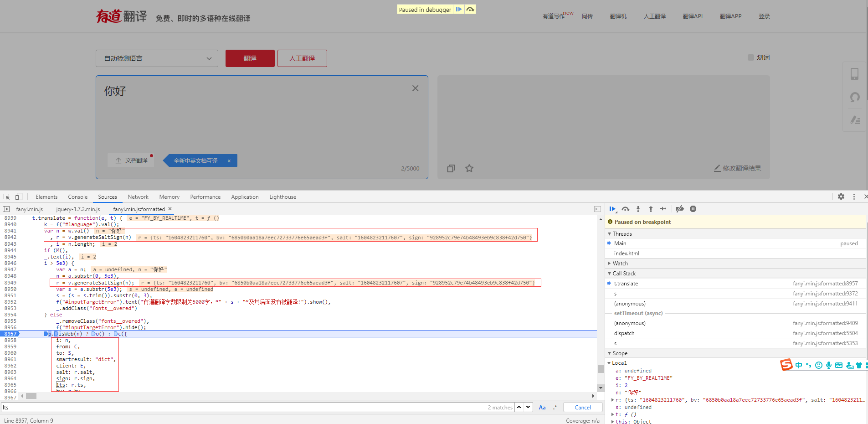868x424 pixels.
Task: Collapse the Call Stack section
Action: [609, 273]
